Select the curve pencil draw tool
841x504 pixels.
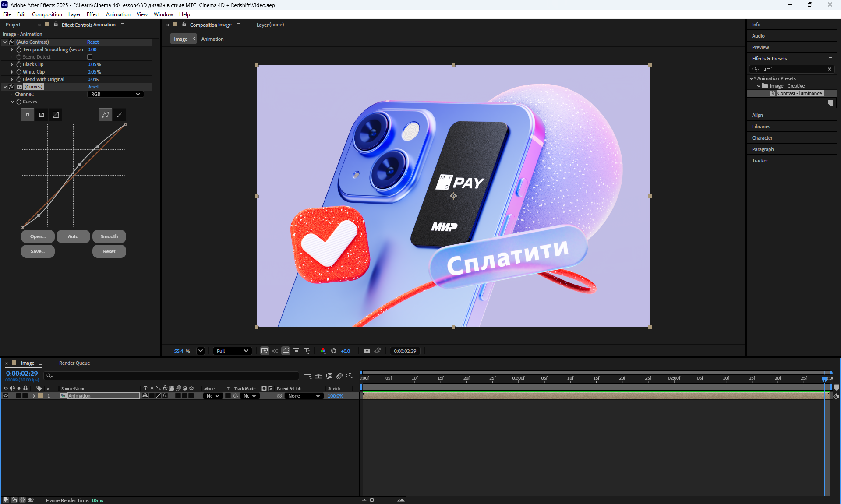coord(119,115)
